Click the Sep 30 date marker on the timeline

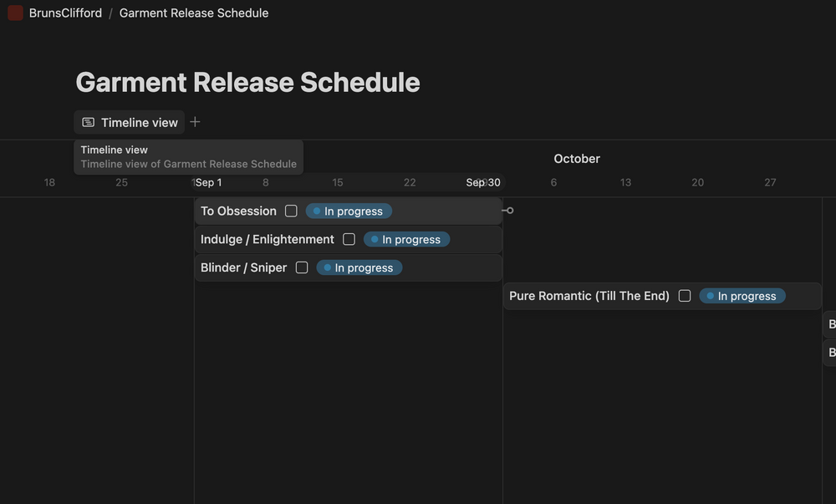pyautogui.click(x=482, y=182)
